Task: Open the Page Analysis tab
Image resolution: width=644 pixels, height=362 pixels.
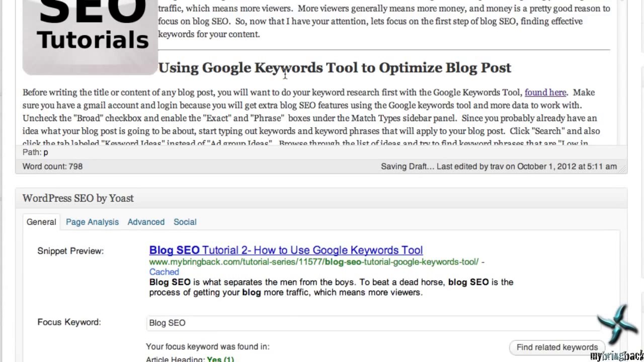Action: pos(92,222)
